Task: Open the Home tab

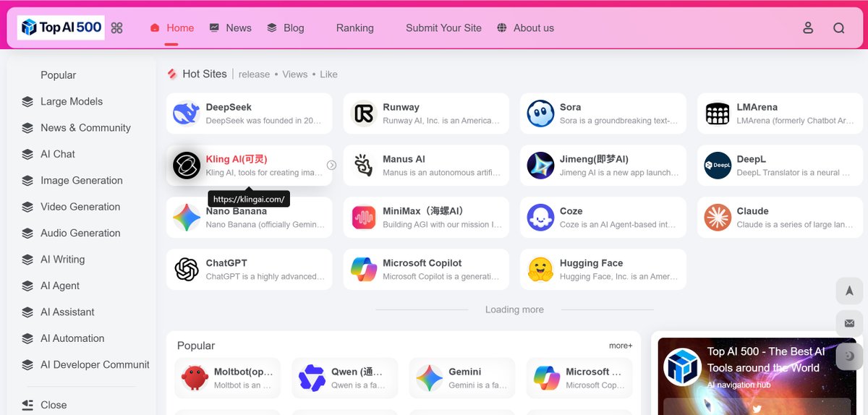Action: (x=172, y=28)
